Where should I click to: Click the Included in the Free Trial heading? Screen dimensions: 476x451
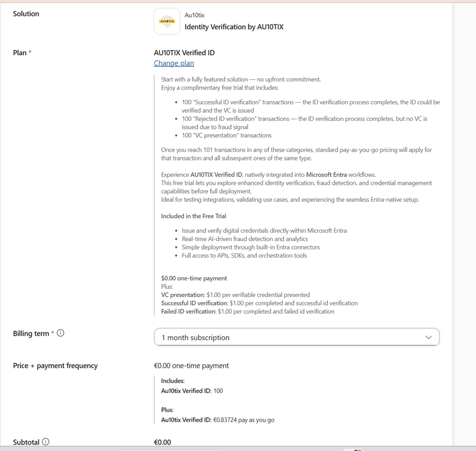pyautogui.click(x=193, y=216)
